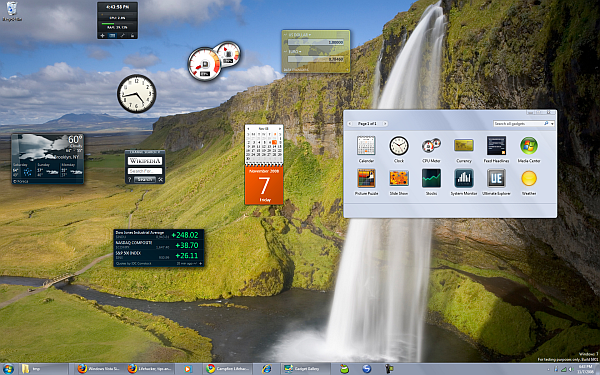Pick the Feed Headlines gadget
600x375 pixels.
[x=496, y=149]
